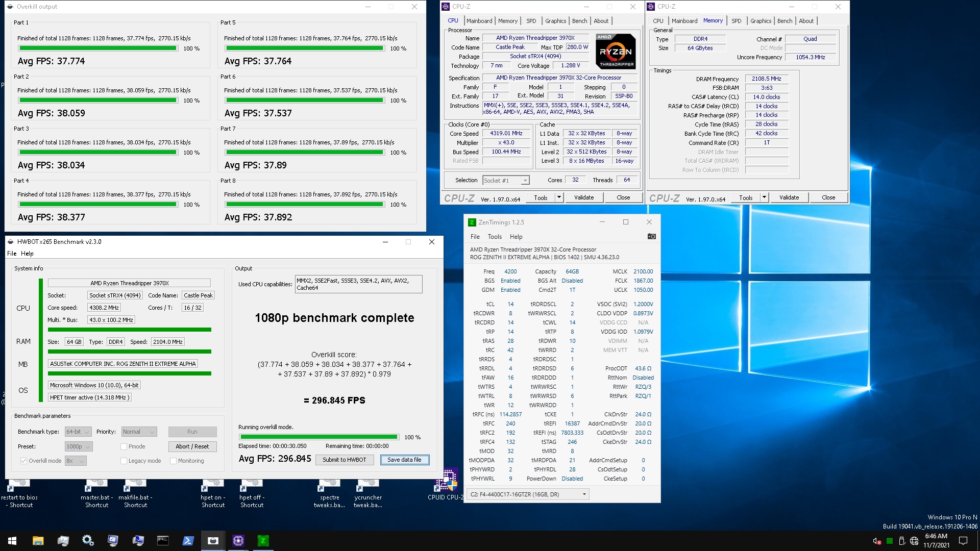Click the Part 8 progress bar in Overkill output
Image resolution: width=980 pixels, height=551 pixels.
[305, 204]
